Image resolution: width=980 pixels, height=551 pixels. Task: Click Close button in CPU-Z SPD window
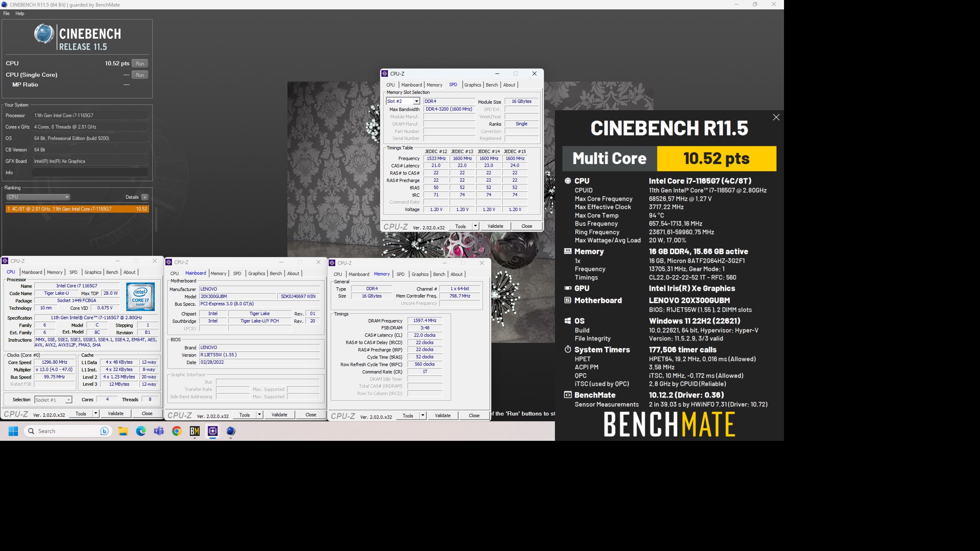pyautogui.click(x=527, y=226)
